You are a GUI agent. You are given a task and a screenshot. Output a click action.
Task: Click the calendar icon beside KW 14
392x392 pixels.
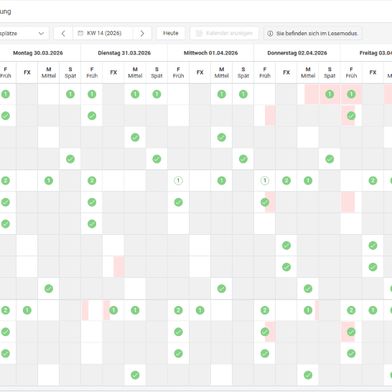point(80,33)
